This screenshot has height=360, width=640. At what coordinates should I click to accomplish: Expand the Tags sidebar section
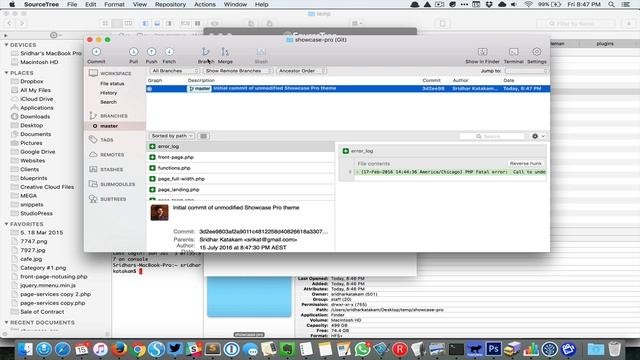coord(107,140)
